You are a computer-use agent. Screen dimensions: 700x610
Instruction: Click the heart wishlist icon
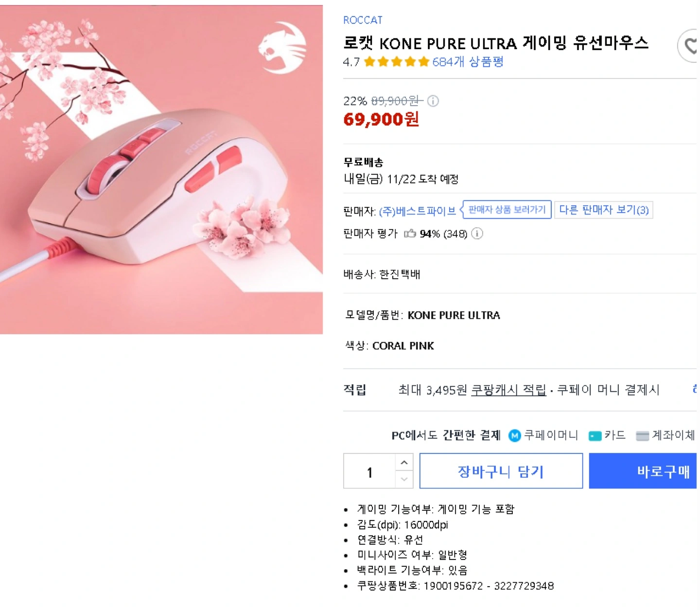point(690,46)
